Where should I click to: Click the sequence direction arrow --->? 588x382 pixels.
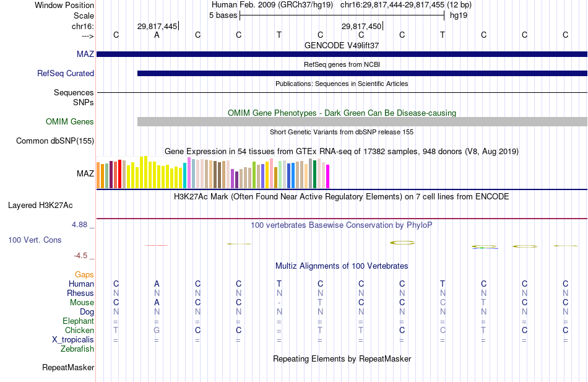pyautogui.click(x=87, y=36)
